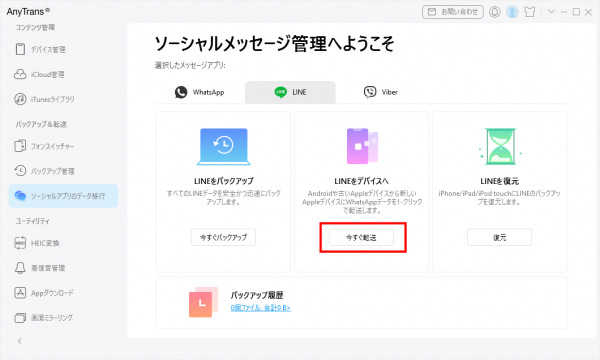Open バックアップ管理 clock icon entry
Viewport: 600px width, 360px height.
tap(44, 171)
